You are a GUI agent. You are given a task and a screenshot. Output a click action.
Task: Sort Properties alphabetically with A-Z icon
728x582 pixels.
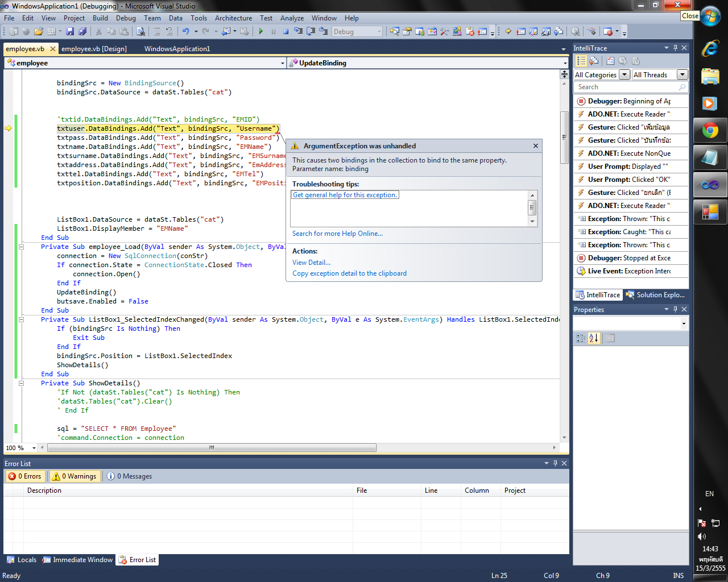594,338
